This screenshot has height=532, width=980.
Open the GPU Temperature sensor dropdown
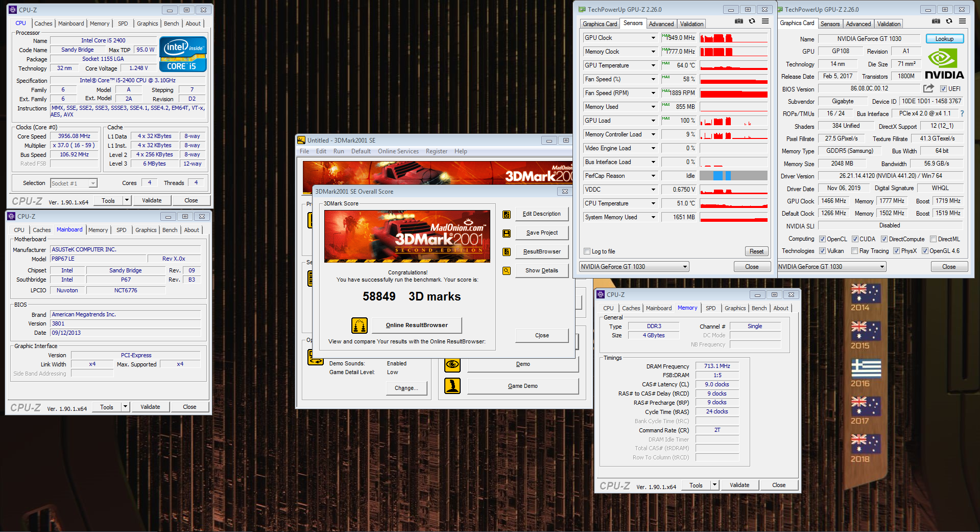click(x=653, y=65)
